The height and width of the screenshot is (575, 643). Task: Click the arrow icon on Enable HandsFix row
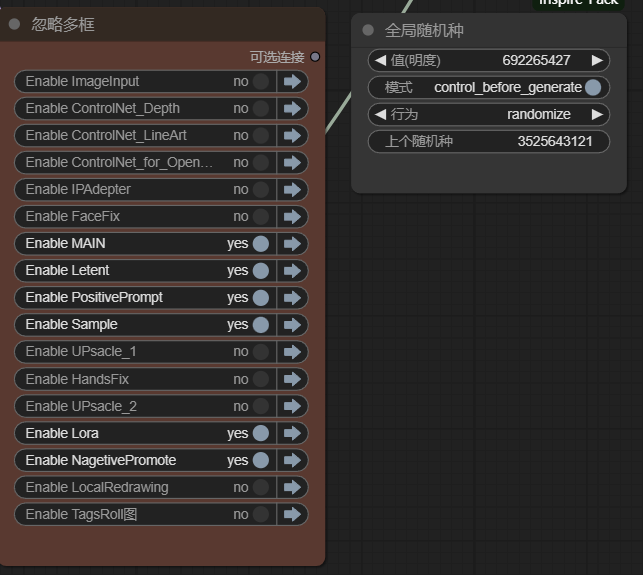292,379
